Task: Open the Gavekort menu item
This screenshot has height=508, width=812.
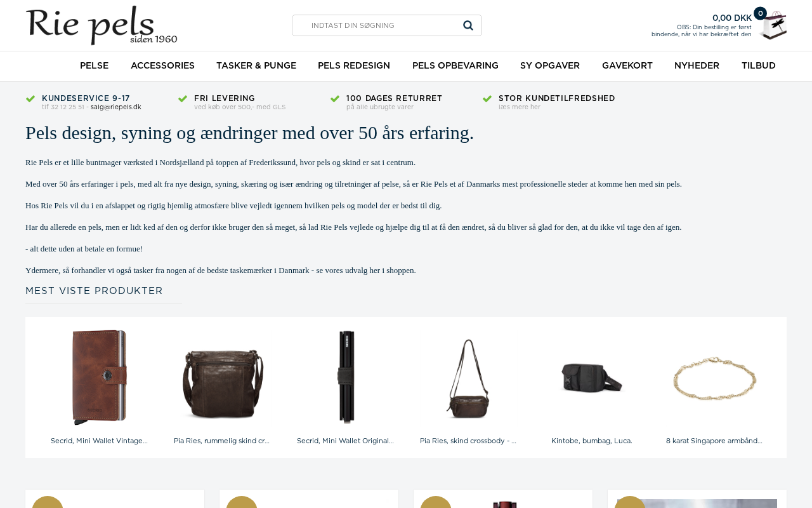Action: pos(627,66)
